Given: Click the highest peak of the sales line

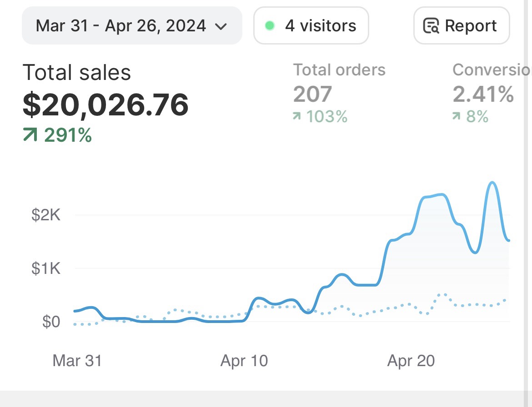Looking at the screenshot, I should point(492,183).
